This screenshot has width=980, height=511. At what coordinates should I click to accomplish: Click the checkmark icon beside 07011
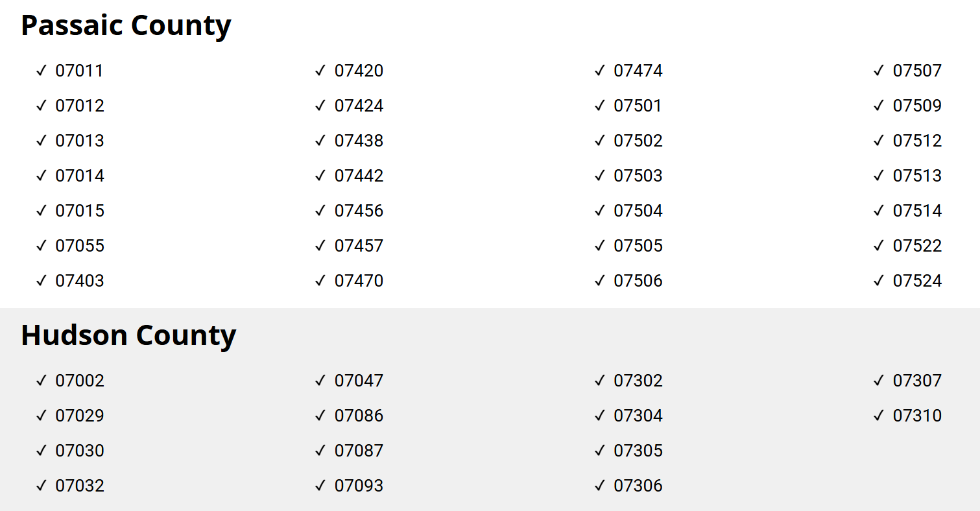pos(42,71)
